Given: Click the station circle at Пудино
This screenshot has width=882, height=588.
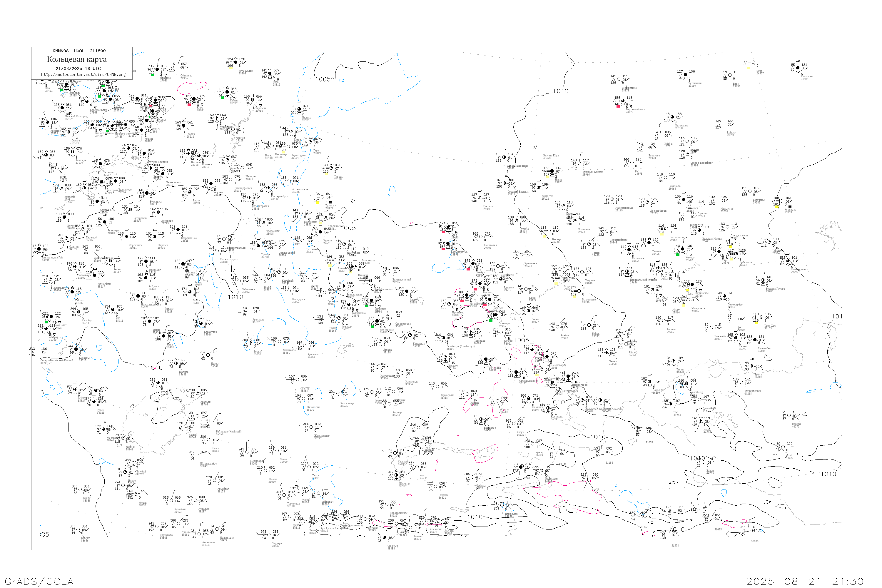Looking at the screenshot, I should pyautogui.click(x=517, y=220).
